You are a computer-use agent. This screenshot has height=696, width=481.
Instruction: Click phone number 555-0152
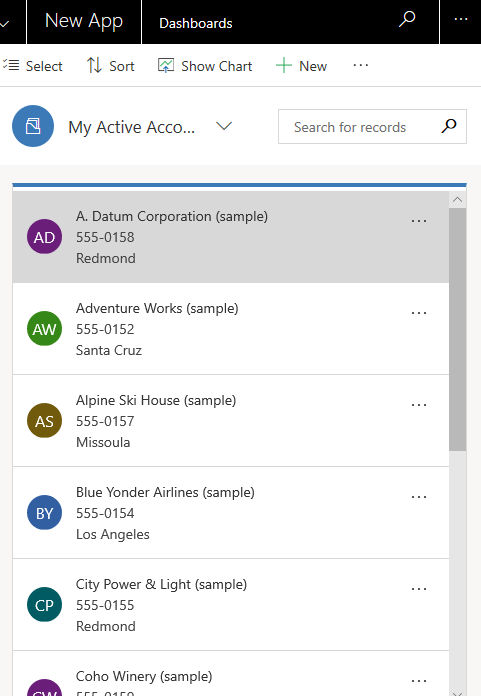pos(105,329)
